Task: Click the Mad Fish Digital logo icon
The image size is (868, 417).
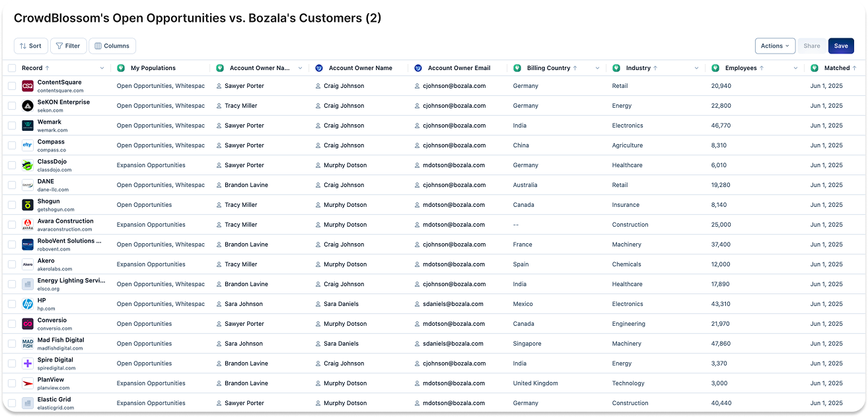Action: click(x=28, y=344)
